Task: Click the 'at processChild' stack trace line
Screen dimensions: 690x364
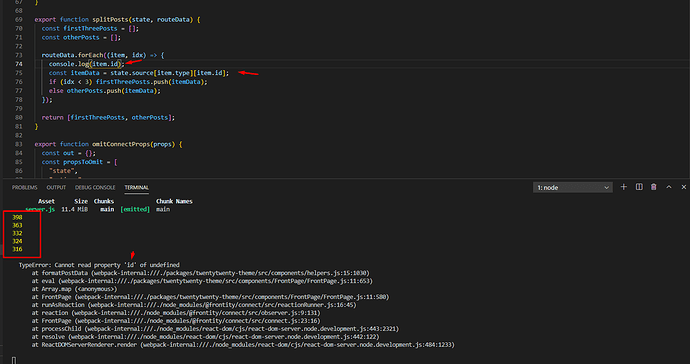Action: [x=215, y=329]
